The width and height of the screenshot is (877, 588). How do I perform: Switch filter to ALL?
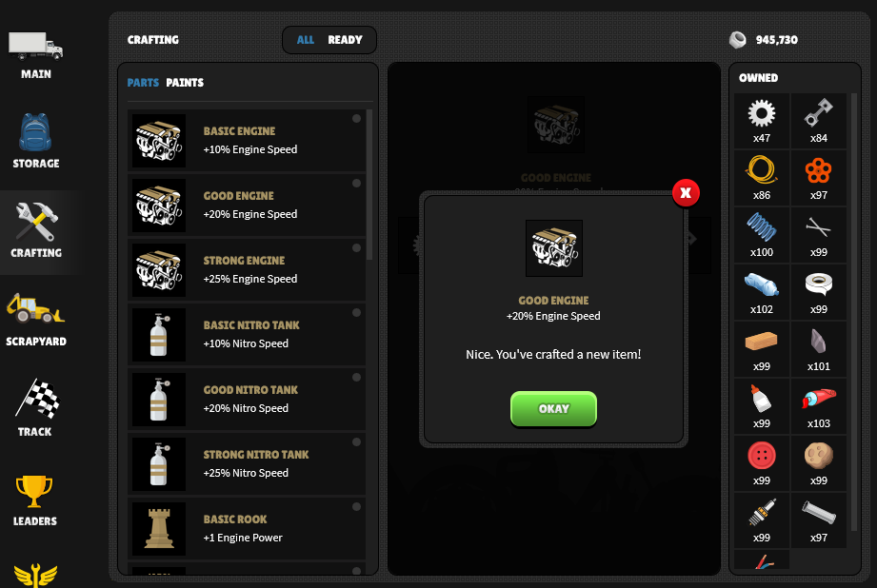tap(306, 40)
